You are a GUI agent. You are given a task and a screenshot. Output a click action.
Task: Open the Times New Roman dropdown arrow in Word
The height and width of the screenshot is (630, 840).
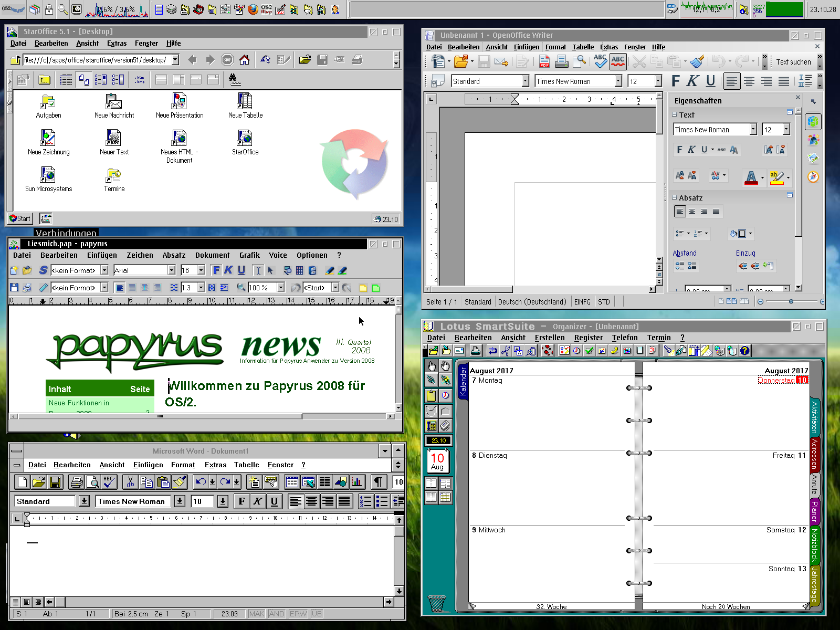180,501
